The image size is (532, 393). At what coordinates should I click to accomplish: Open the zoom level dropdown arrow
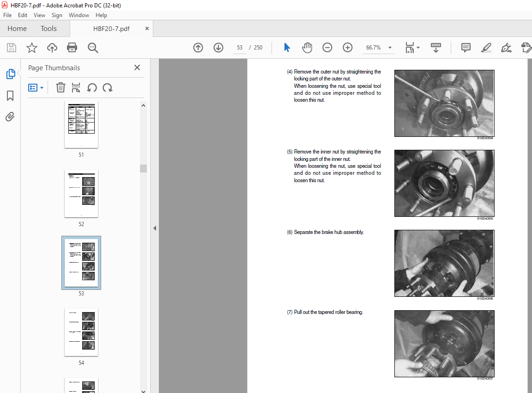point(390,48)
